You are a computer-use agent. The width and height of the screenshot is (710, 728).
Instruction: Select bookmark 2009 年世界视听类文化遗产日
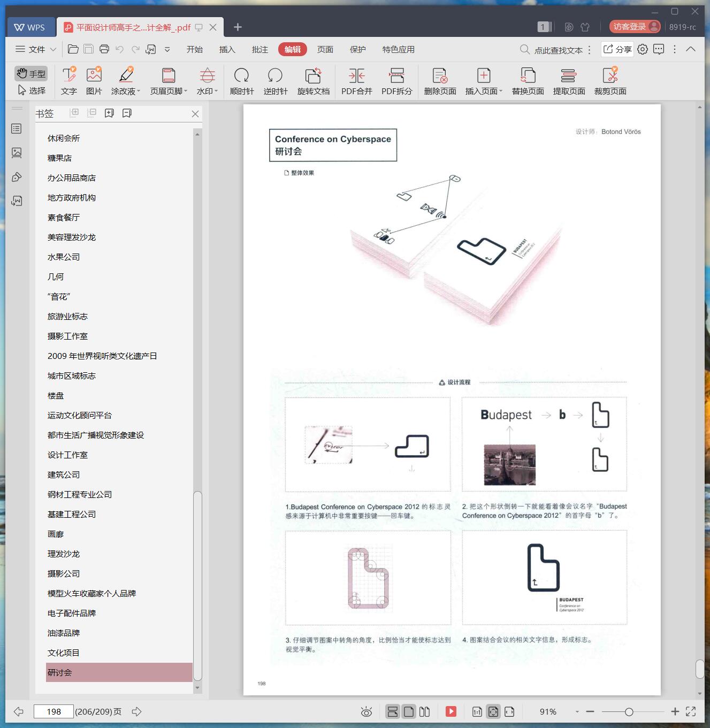[x=102, y=356]
